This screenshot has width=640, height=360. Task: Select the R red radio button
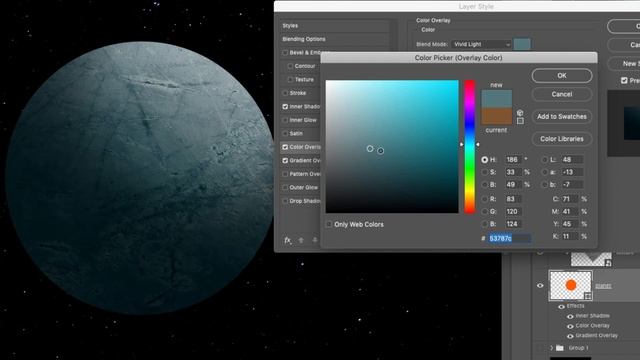click(x=484, y=199)
